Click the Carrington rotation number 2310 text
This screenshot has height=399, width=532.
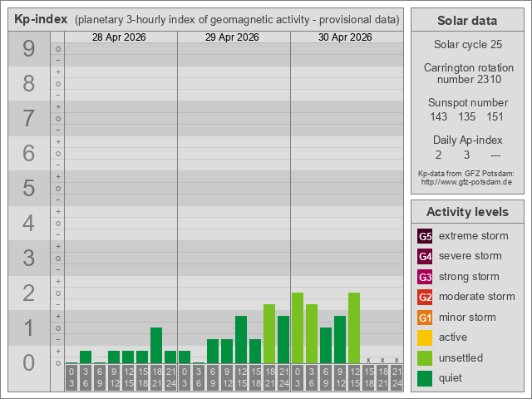coord(466,74)
